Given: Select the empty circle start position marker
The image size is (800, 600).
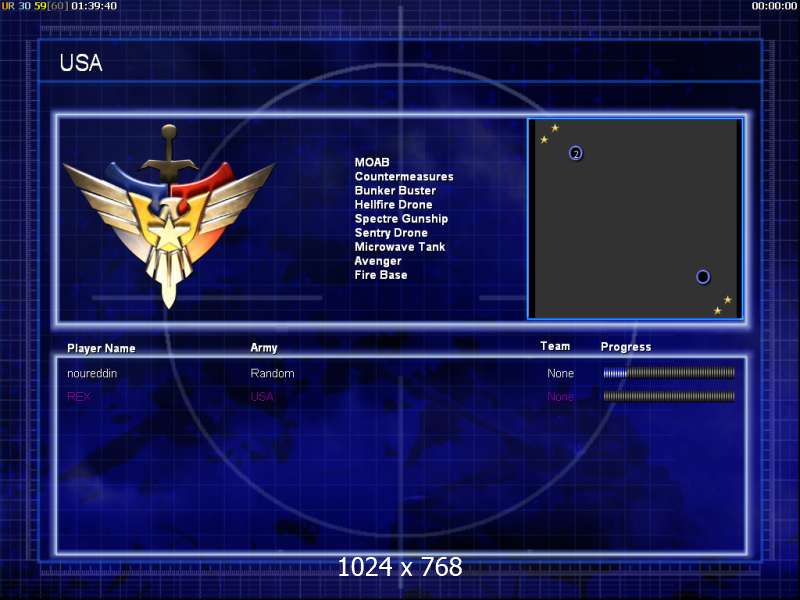Looking at the screenshot, I should click(703, 277).
